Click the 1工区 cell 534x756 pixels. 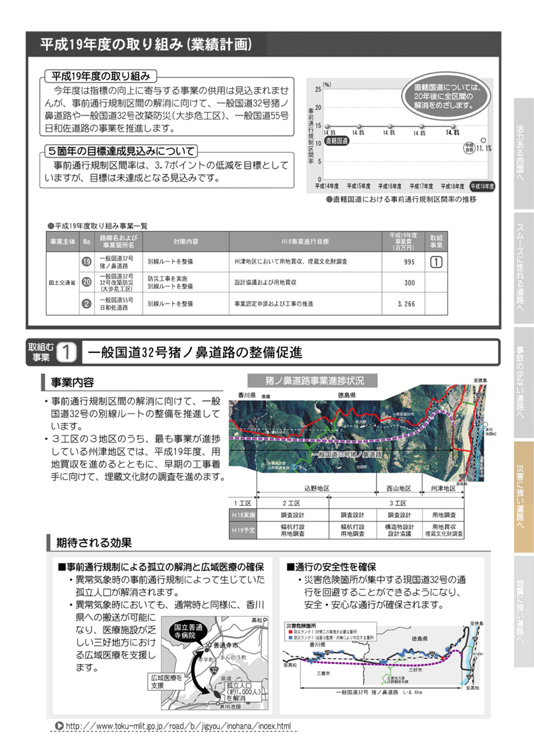click(x=243, y=503)
